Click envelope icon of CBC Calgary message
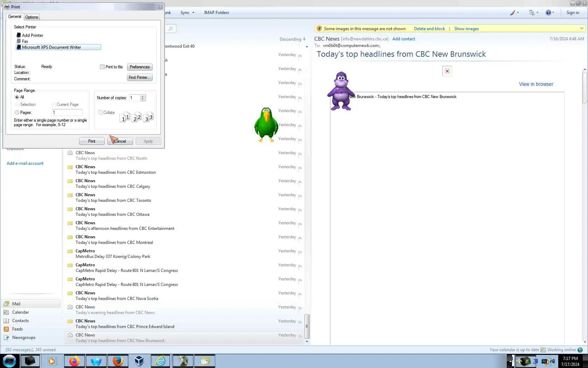The width and height of the screenshot is (588, 368). click(x=70, y=181)
